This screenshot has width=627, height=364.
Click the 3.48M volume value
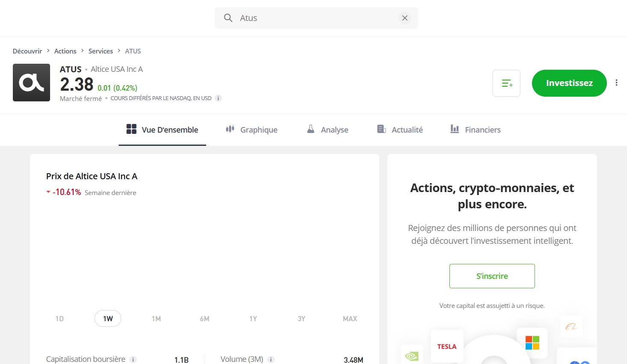coord(354,360)
